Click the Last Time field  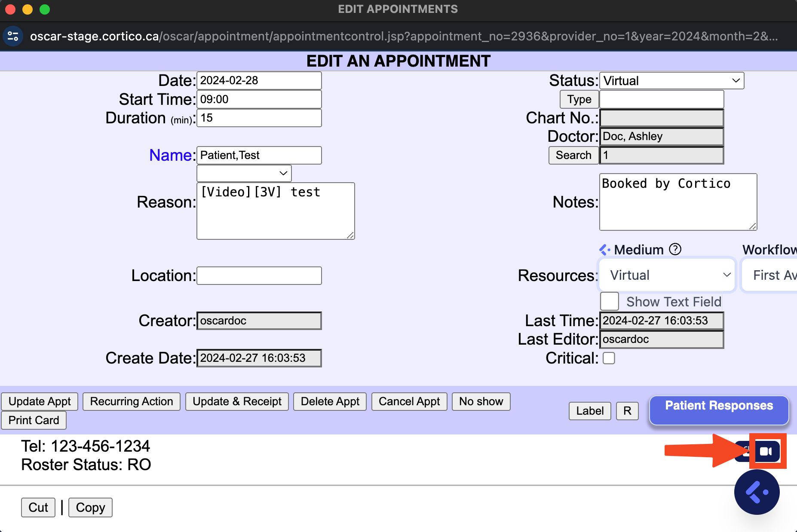pyautogui.click(x=662, y=321)
